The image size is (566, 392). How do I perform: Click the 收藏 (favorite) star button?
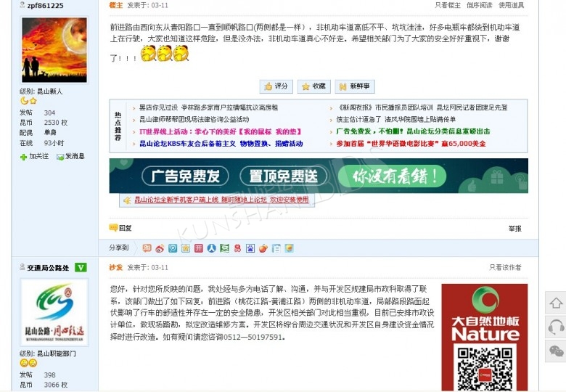314,86
